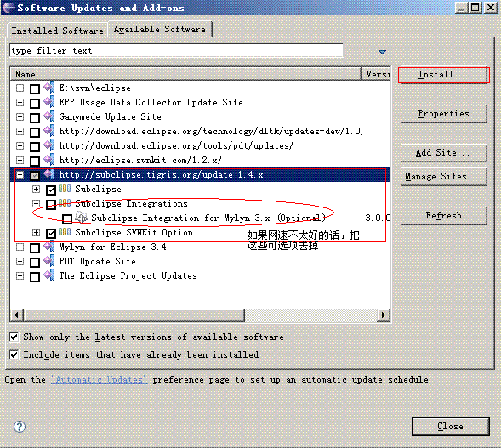
Task: Expand the Ganymede Update Site node
Action: (20, 116)
